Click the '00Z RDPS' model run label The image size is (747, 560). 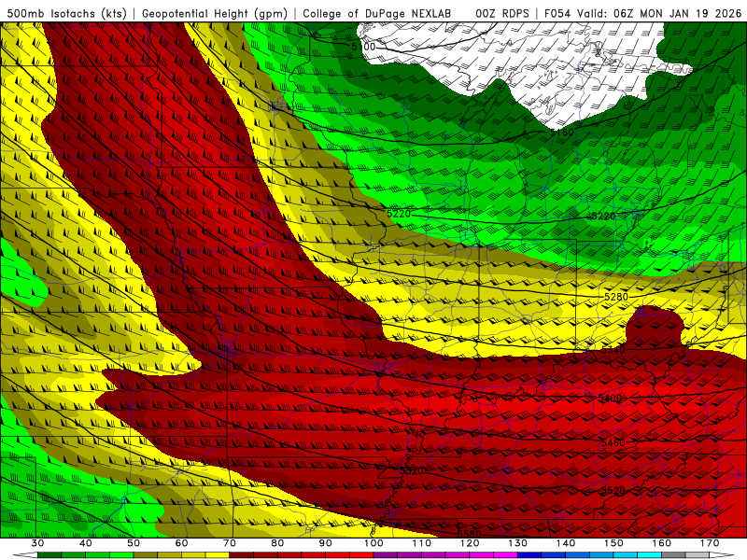pyautogui.click(x=502, y=14)
